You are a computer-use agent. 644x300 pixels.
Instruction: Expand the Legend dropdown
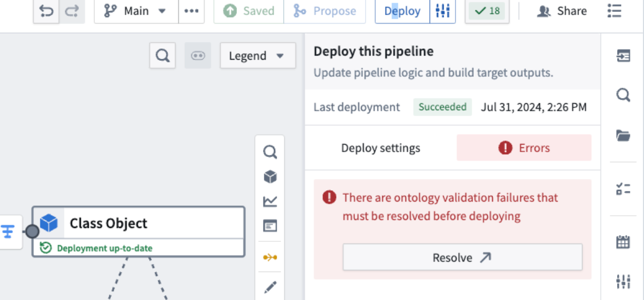(258, 55)
